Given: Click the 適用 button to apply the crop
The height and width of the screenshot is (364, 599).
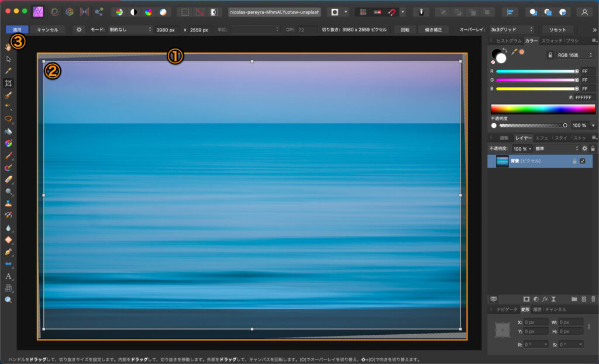Looking at the screenshot, I should pyautogui.click(x=17, y=29).
